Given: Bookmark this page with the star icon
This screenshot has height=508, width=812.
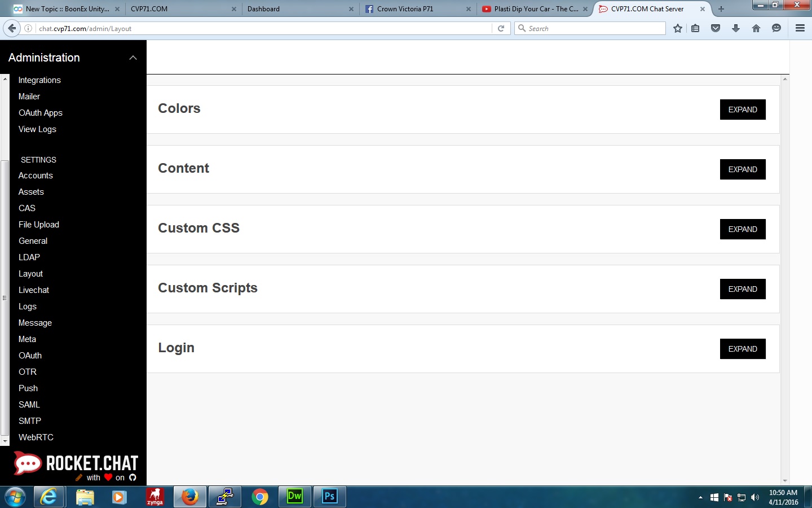Looking at the screenshot, I should pos(678,28).
